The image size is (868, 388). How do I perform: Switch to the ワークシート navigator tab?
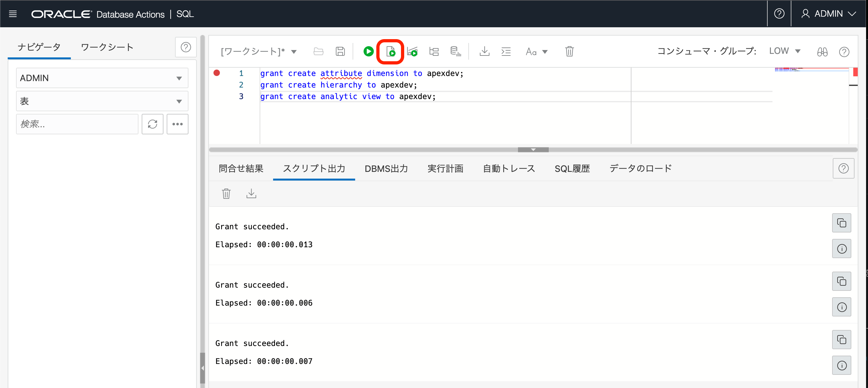[107, 47]
